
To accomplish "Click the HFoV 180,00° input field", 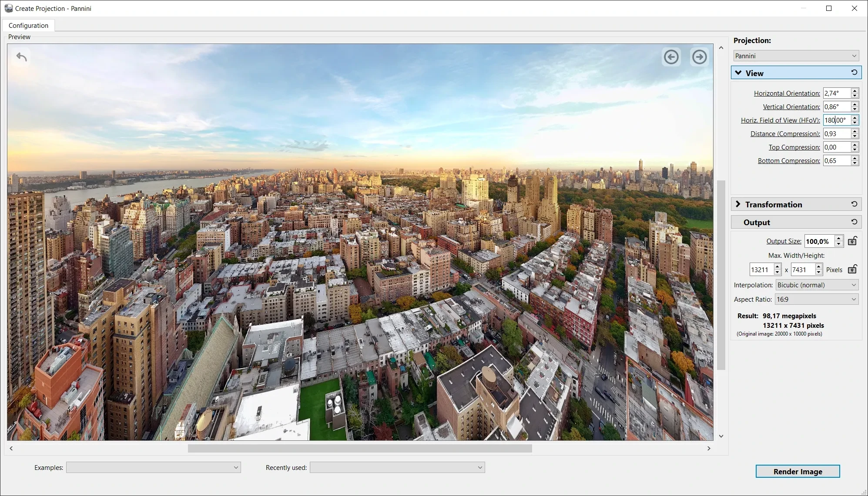I will [837, 120].
